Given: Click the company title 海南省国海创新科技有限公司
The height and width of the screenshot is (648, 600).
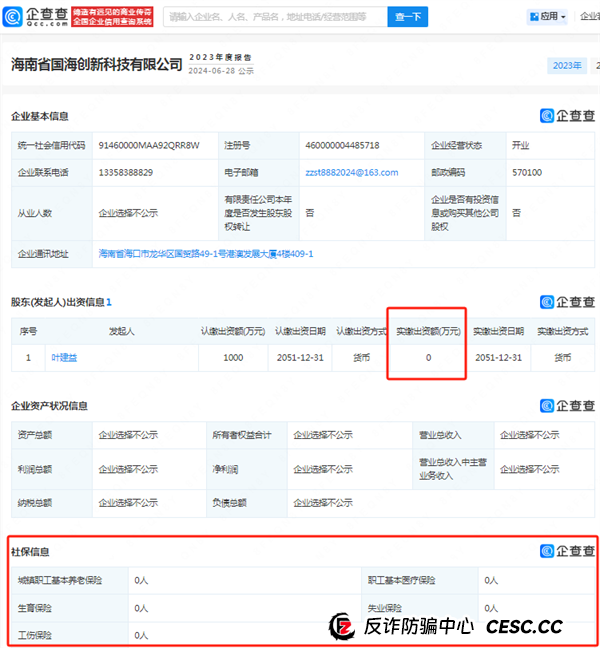Looking at the screenshot, I should tap(97, 64).
